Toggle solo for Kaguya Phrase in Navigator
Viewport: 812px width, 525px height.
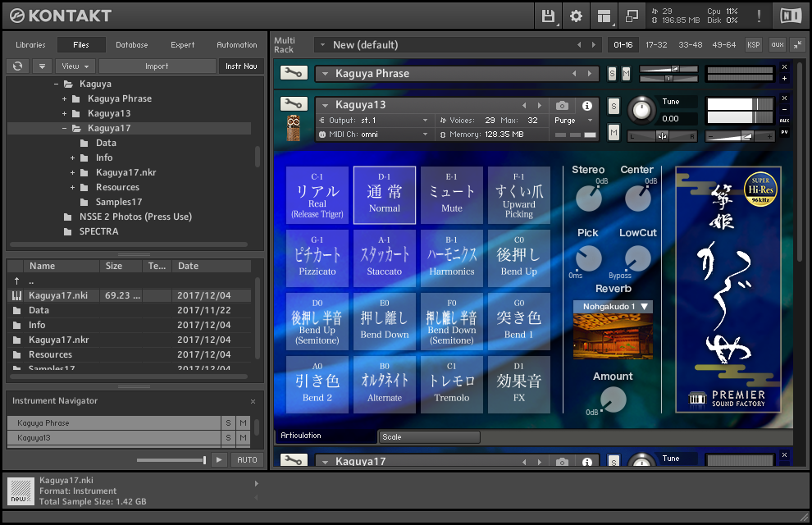click(x=228, y=423)
